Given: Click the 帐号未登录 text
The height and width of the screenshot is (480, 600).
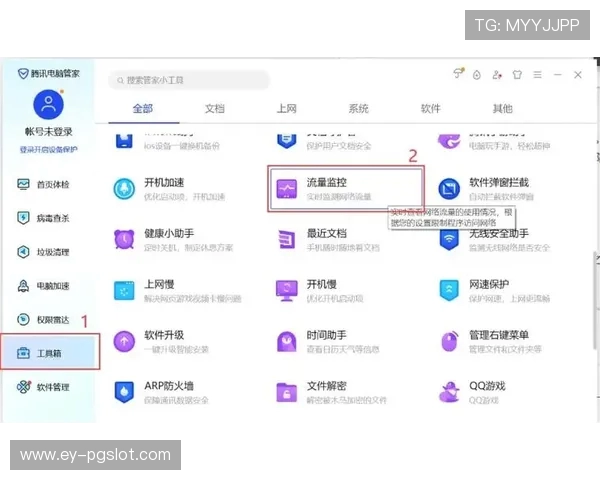Looking at the screenshot, I should click(x=49, y=132).
